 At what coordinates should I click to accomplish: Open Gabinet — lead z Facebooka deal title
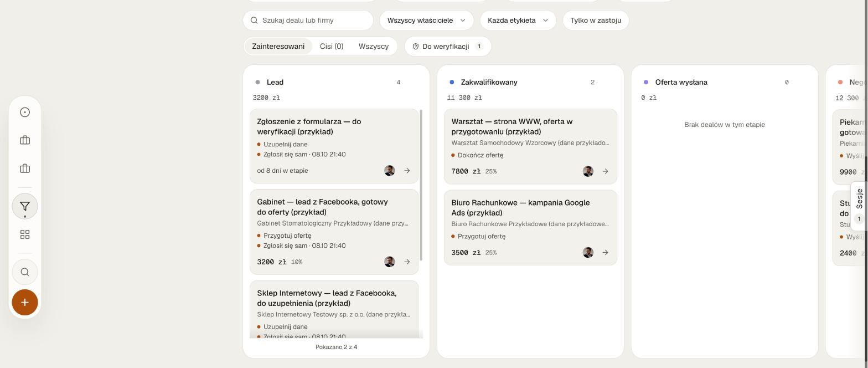(322, 207)
